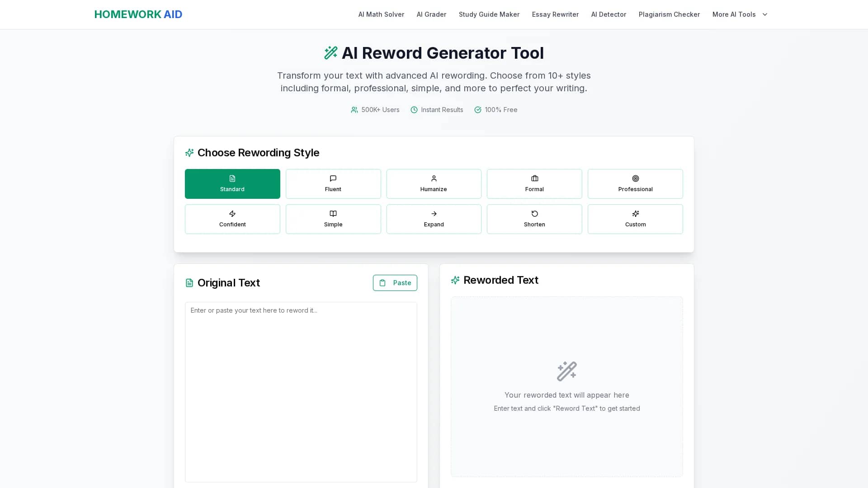
Task: Click the magic wand icon beside the page title
Action: pyautogui.click(x=331, y=53)
